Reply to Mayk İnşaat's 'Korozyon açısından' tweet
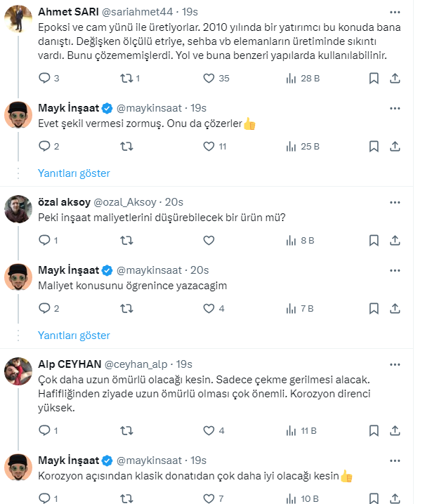The height and width of the screenshot is (504, 425). (44, 498)
